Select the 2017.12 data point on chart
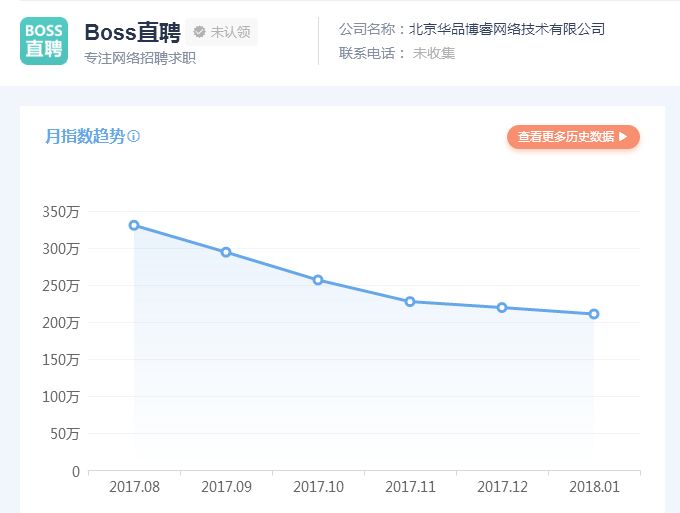Screen dimensions: 680x513 pyautogui.click(x=502, y=307)
